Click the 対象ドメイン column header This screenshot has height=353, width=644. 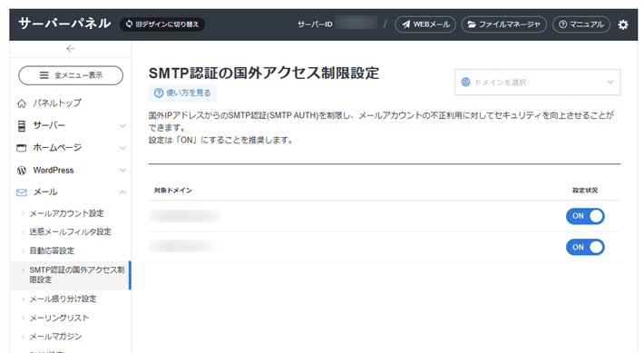(x=173, y=191)
